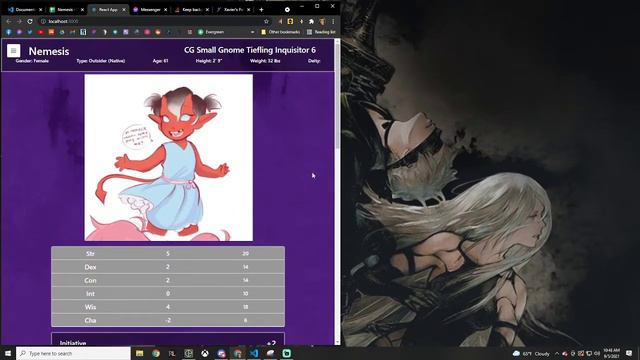Click the browser back arrow
Viewport: 640px width, 360px height.
[9, 21]
